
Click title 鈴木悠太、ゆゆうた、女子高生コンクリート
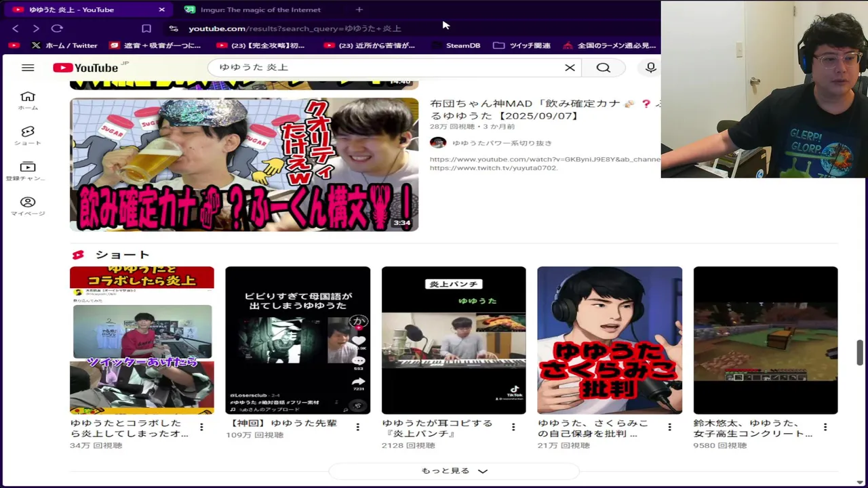[x=753, y=428]
